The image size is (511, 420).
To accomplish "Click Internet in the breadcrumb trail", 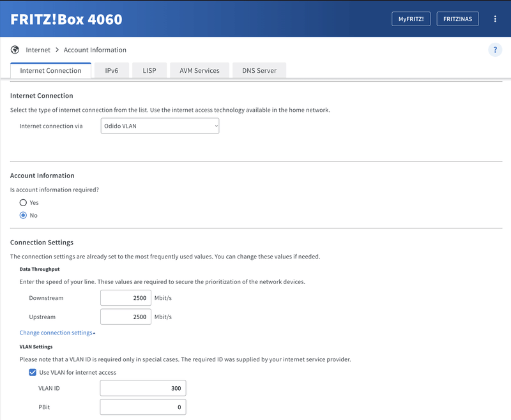I will tap(38, 49).
